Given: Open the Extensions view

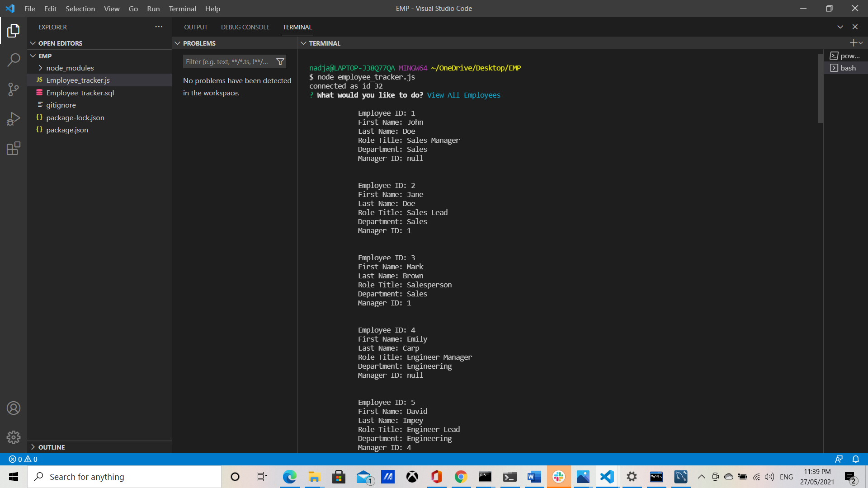Looking at the screenshot, I should pos(14,148).
